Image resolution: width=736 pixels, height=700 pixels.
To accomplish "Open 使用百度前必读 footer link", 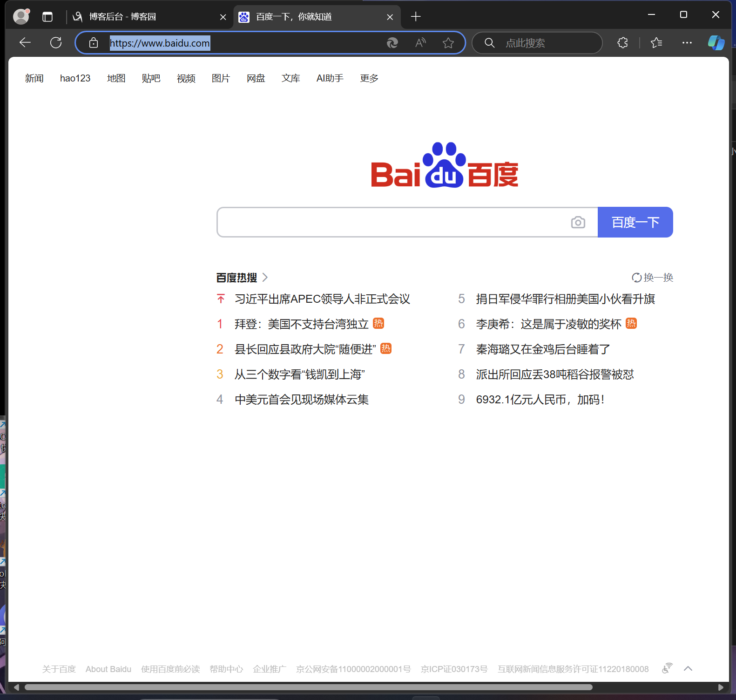I will click(170, 669).
